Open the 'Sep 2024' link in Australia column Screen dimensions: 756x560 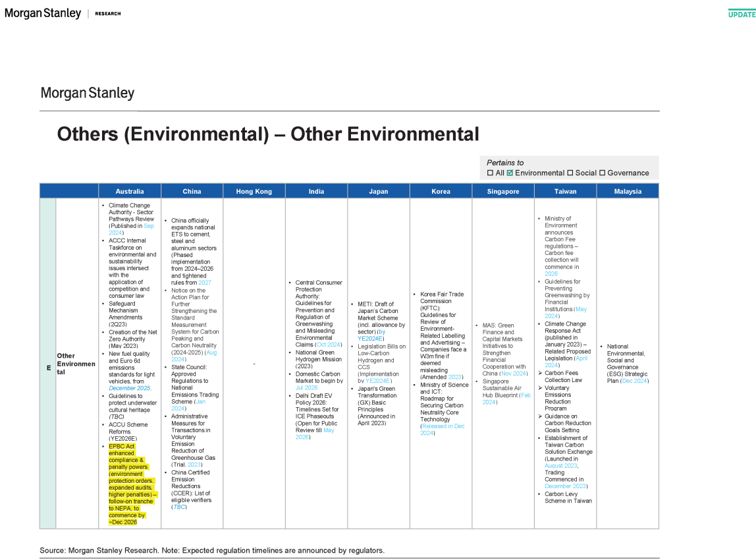coord(131,229)
